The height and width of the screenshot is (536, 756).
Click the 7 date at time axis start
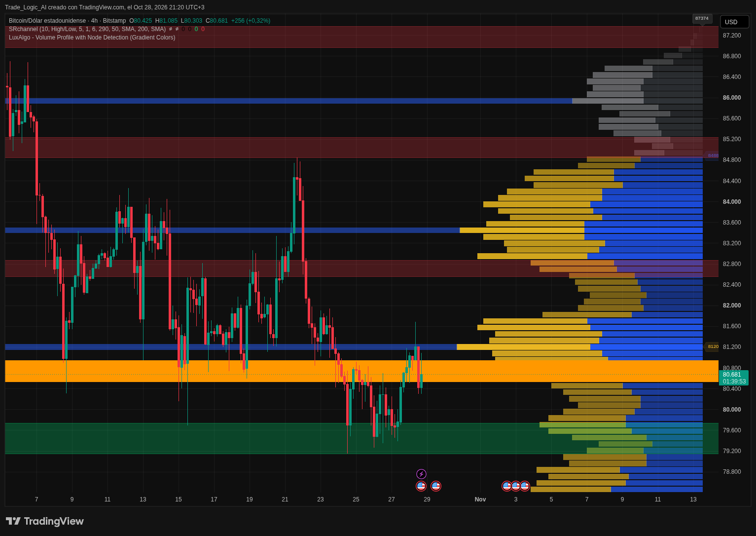pos(36,499)
